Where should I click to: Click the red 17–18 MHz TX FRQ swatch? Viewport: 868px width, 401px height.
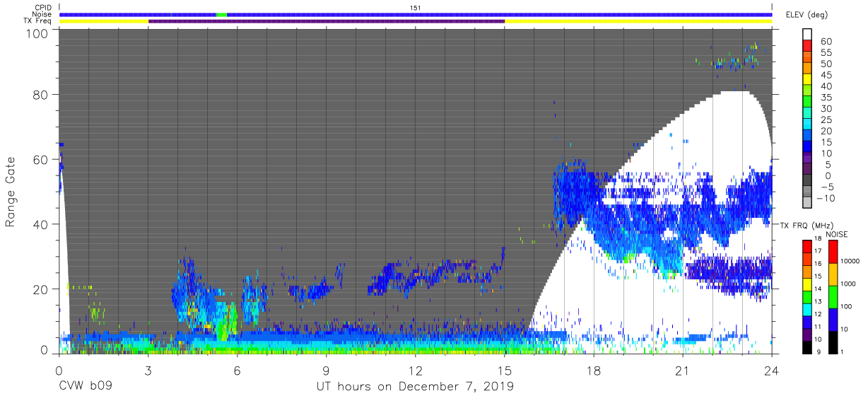(x=809, y=247)
